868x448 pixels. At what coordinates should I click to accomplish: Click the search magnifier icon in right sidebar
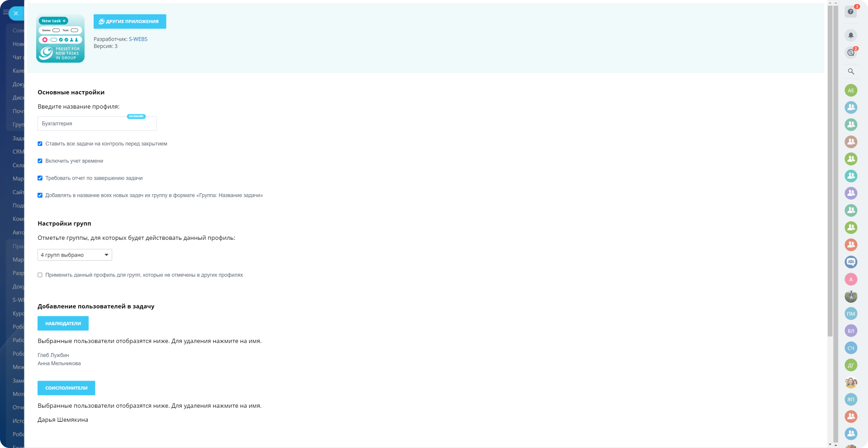(851, 71)
